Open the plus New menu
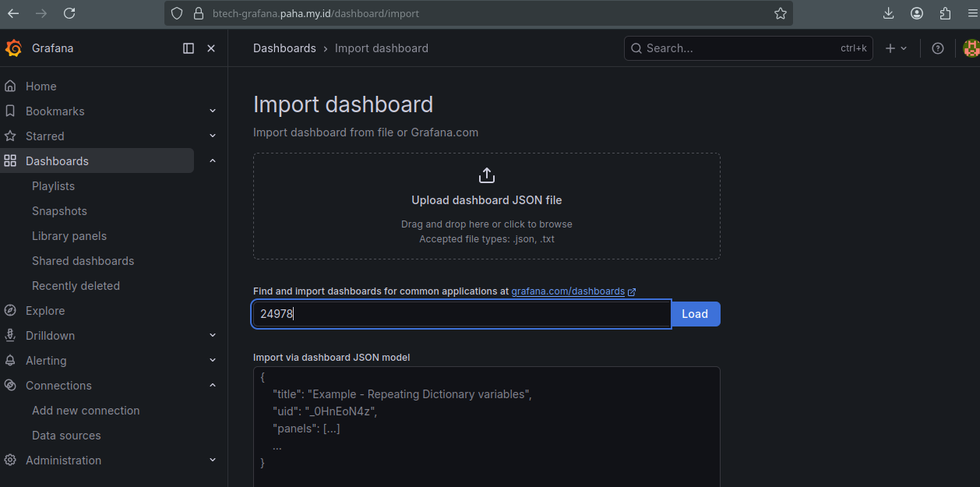This screenshot has height=487, width=980. click(896, 48)
